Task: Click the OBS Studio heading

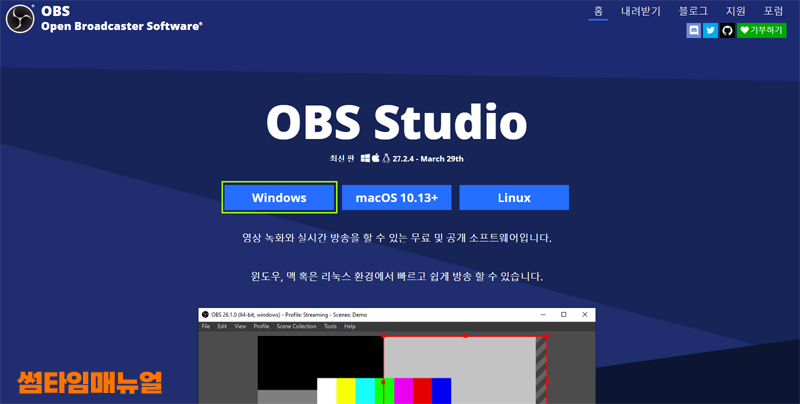Action: pos(396,122)
